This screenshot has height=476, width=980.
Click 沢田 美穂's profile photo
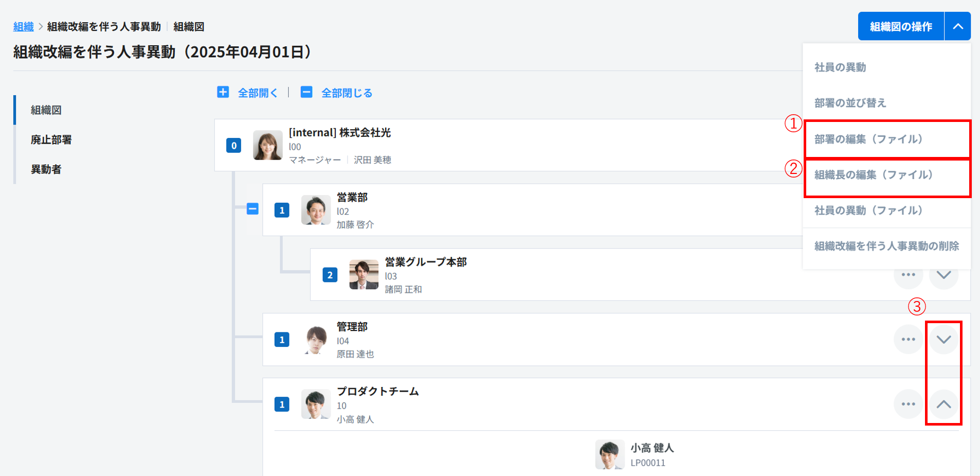tap(267, 145)
